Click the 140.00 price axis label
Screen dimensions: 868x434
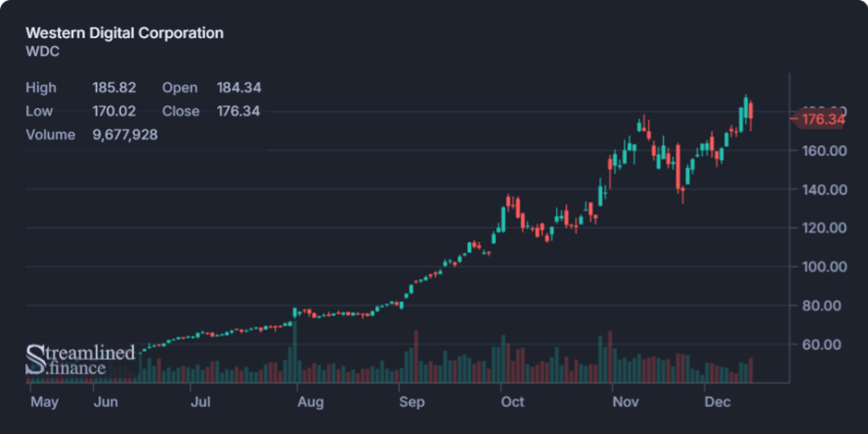[x=825, y=189]
